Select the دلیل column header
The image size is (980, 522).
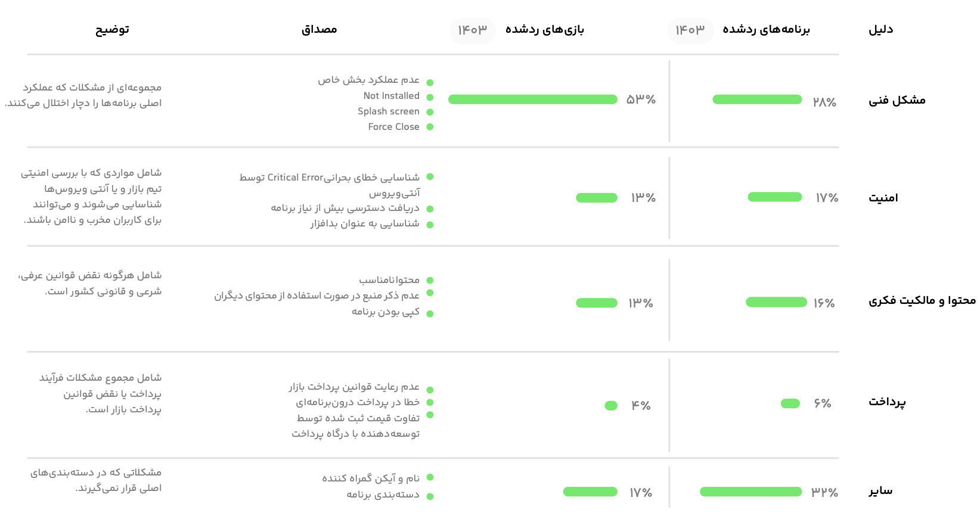coord(880,30)
